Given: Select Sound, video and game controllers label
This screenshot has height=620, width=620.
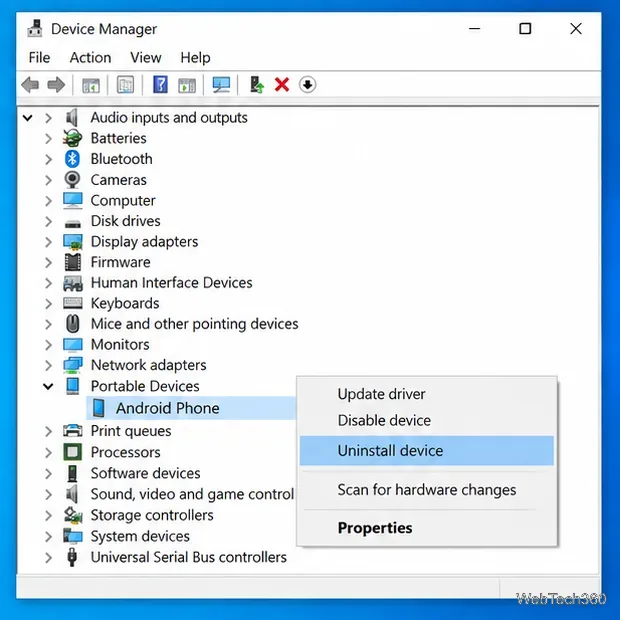Looking at the screenshot, I should [192, 494].
